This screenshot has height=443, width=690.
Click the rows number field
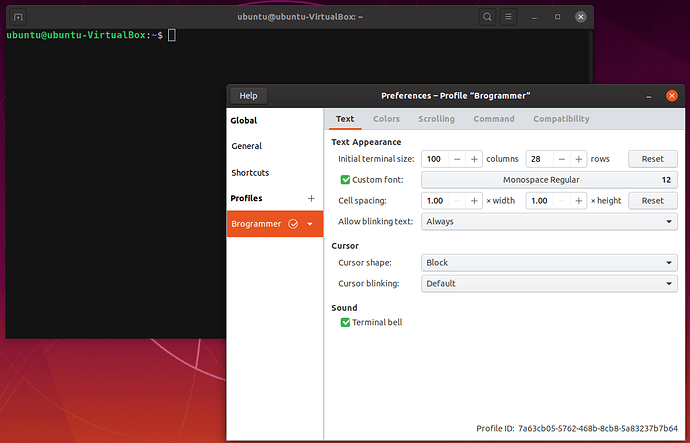click(540, 159)
